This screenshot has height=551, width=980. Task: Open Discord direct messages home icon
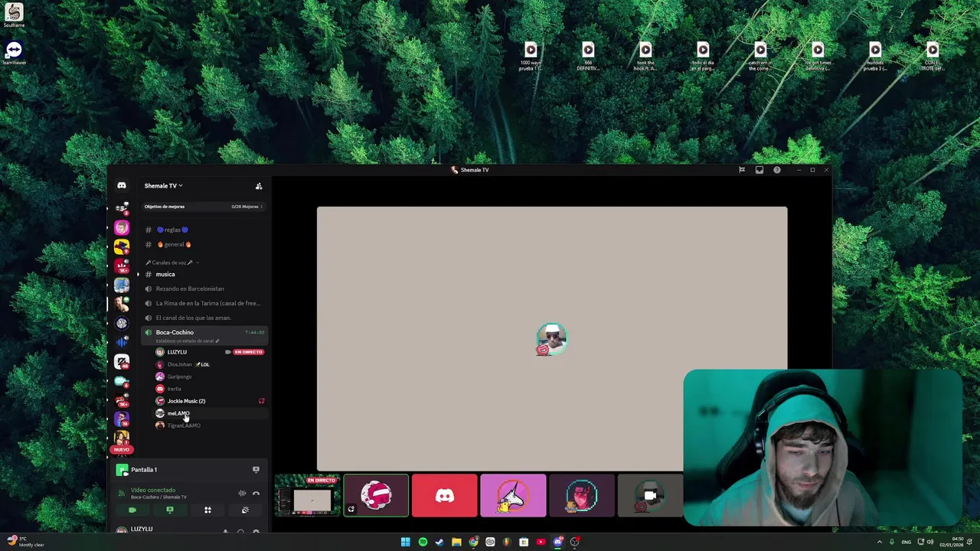122,185
